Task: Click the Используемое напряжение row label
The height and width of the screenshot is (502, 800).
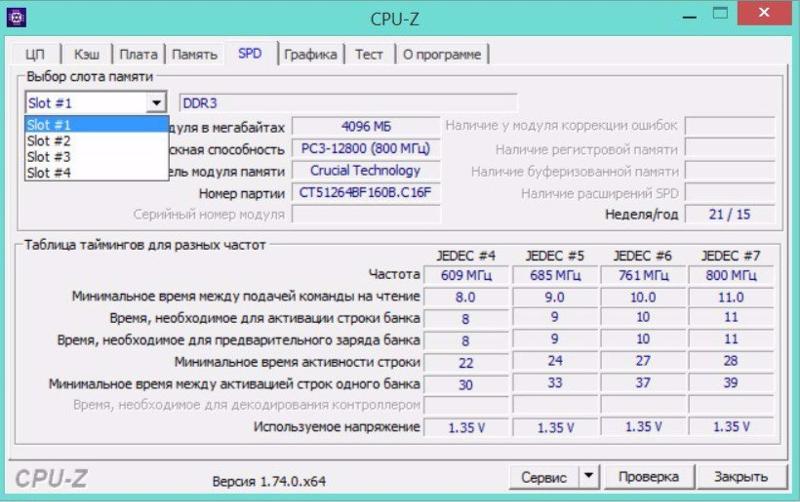Action: (x=337, y=426)
